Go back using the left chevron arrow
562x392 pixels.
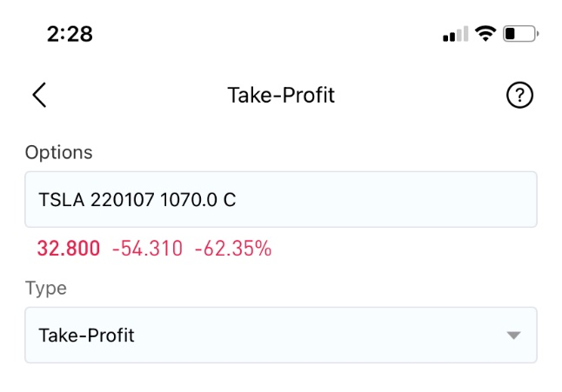tap(39, 95)
